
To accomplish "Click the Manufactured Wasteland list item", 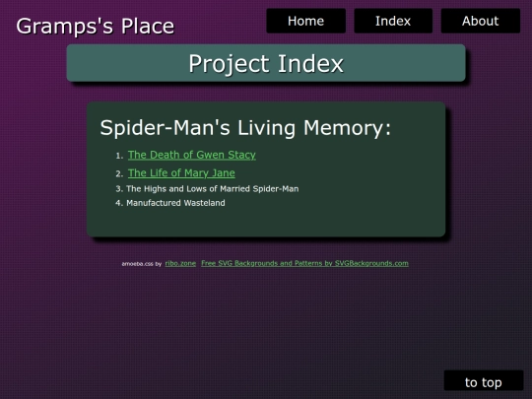I will pyautogui.click(x=175, y=203).
